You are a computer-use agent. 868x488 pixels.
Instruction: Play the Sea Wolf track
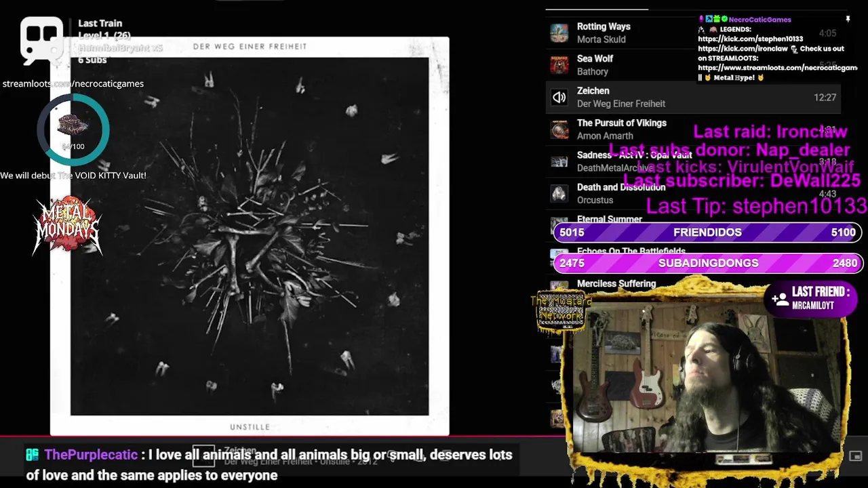click(595, 58)
